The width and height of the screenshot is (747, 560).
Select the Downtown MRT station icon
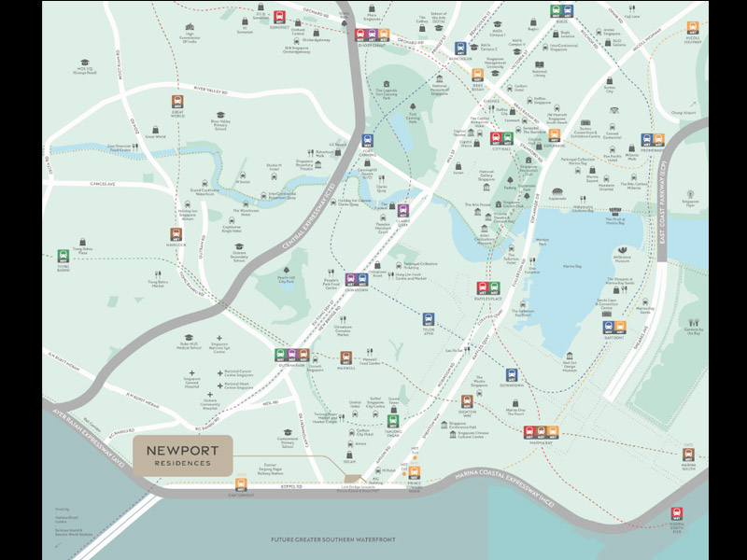tap(511, 373)
